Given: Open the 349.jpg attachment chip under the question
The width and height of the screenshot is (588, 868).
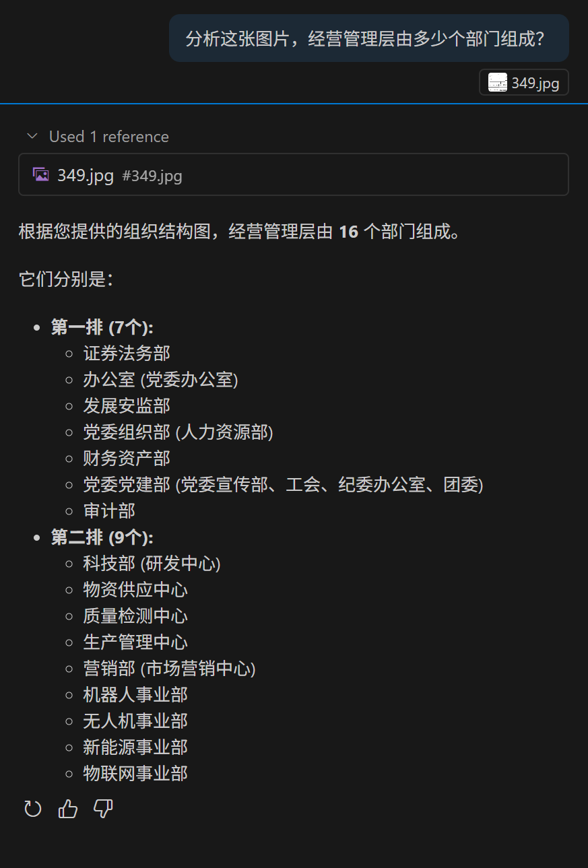Looking at the screenshot, I should 524,83.
